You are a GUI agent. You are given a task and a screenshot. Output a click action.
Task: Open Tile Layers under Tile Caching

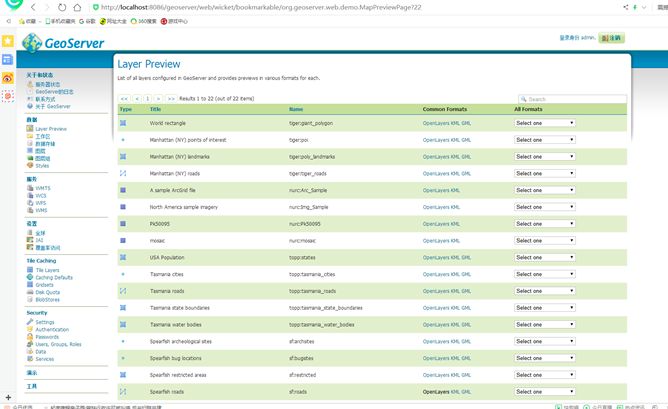coord(47,270)
